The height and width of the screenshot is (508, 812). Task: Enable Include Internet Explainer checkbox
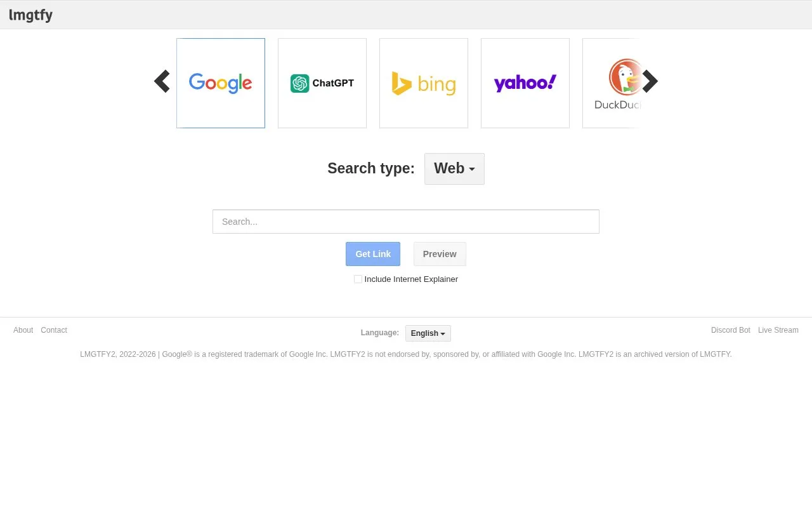click(358, 279)
